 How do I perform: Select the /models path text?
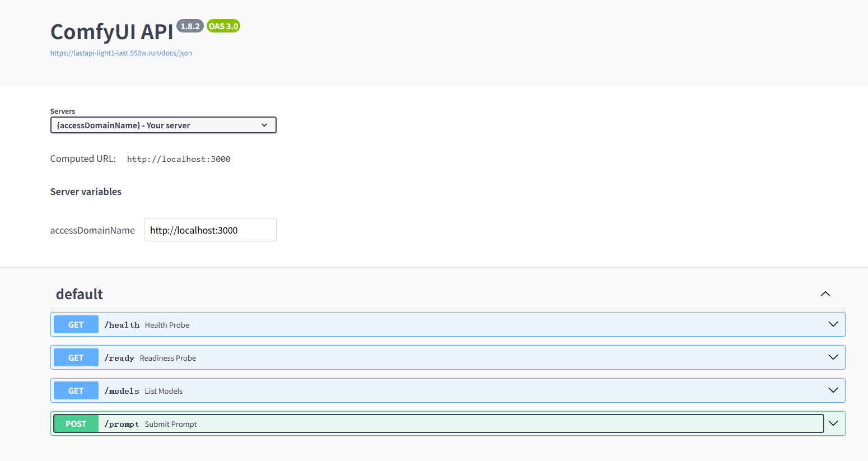(x=122, y=391)
